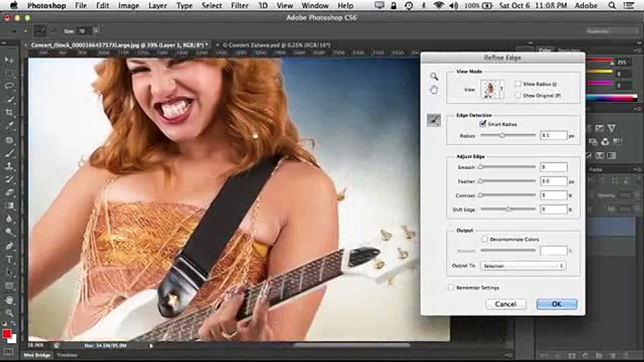This screenshot has width=644, height=362.
Task: Click the OK button
Action: pos(556,304)
